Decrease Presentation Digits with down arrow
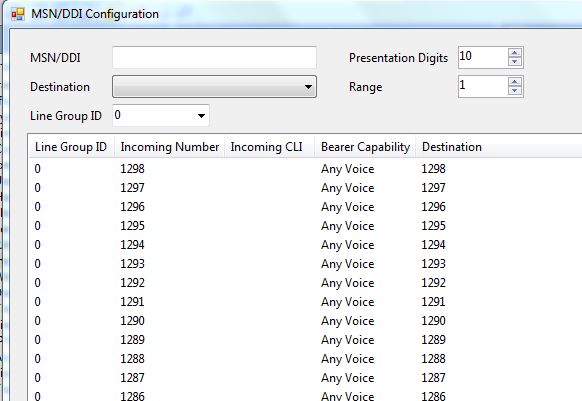Viewport: 582px width, 401px height. pyautogui.click(x=514, y=61)
